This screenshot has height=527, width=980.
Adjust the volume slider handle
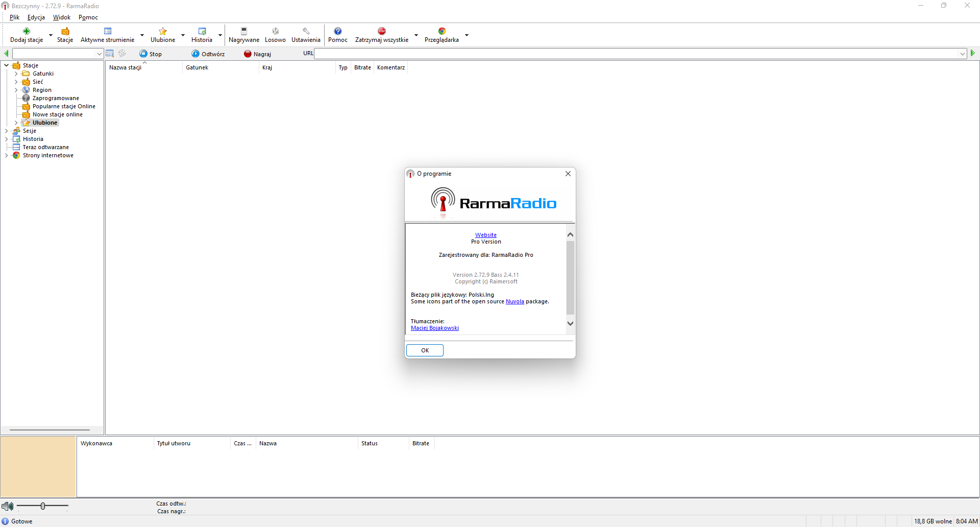tap(43, 506)
